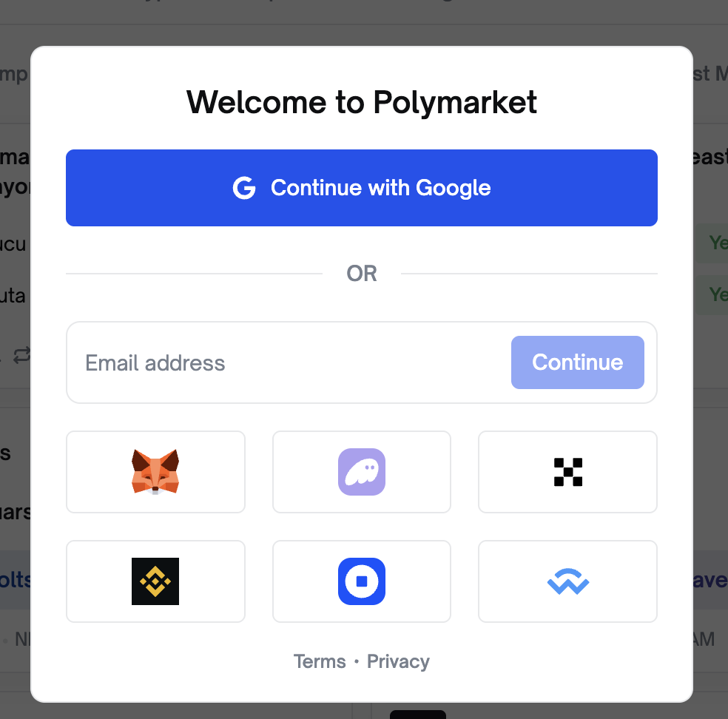Select the OKX checkered wallet icon
The height and width of the screenshot is (719, 728).
(x=567, y=472)
